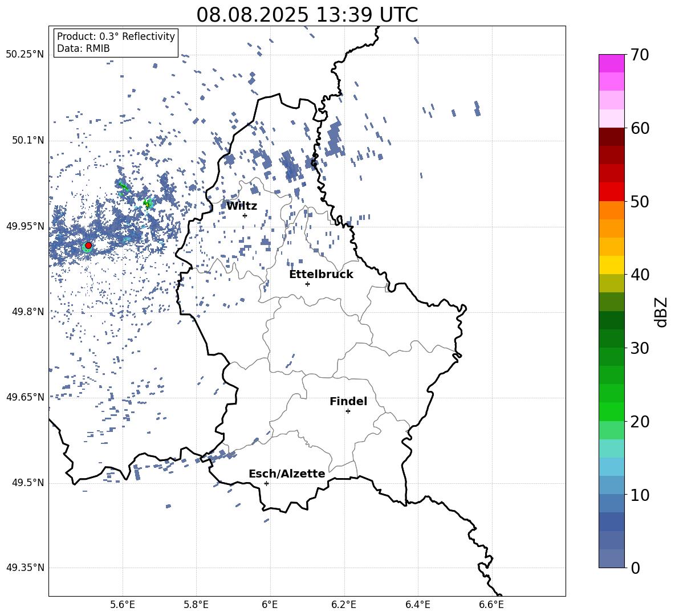Click the dBZ colorbar label
Screen dimensions: 675x616
click(661, 312)
